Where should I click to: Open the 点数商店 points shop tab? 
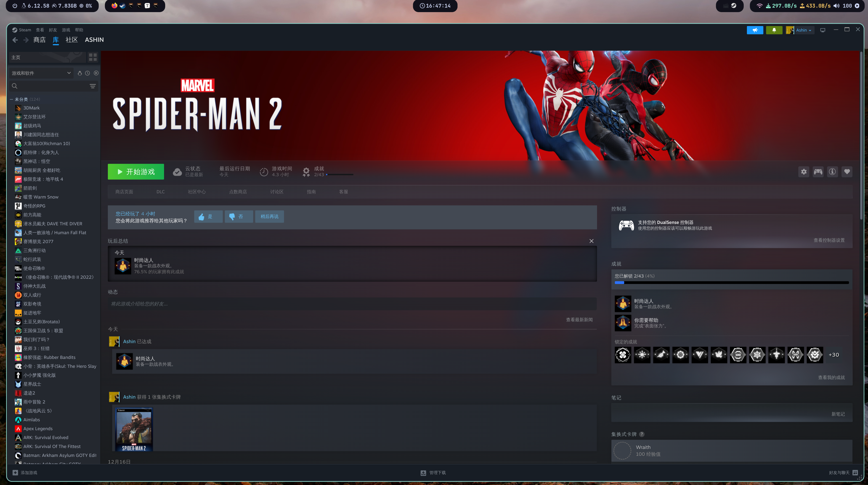click(x=238, y=192)
